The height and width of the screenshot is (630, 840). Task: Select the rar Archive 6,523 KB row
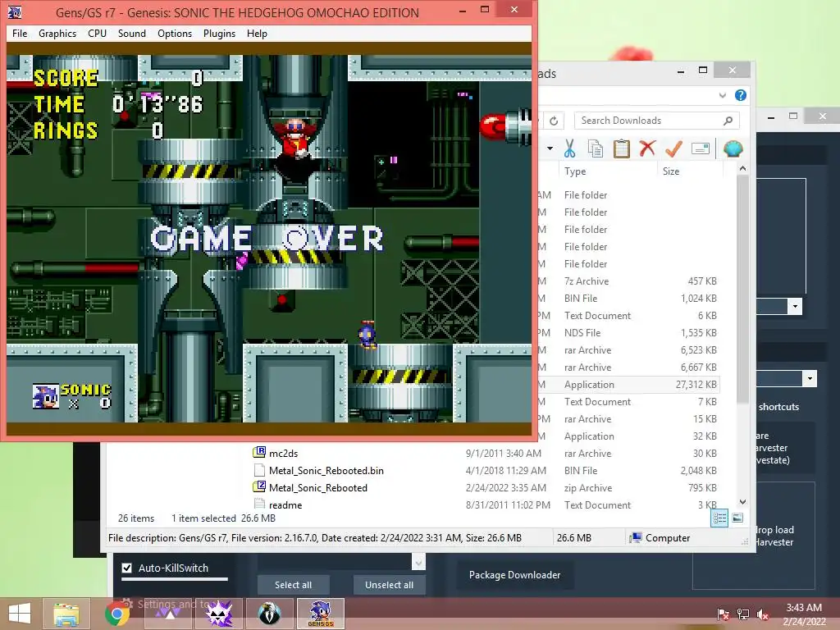(628, 349)
